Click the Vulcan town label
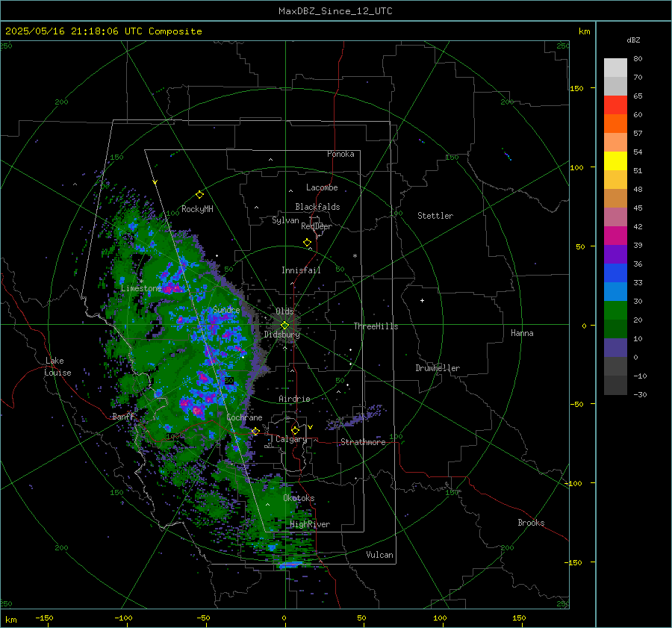The image size is (672, 628). [x=379, y=555]
